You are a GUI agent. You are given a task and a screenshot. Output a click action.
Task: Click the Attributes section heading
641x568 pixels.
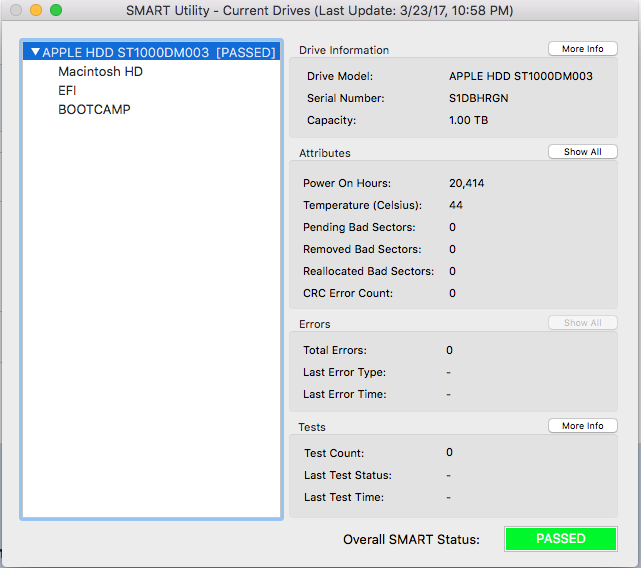click(x=325, y=153)
